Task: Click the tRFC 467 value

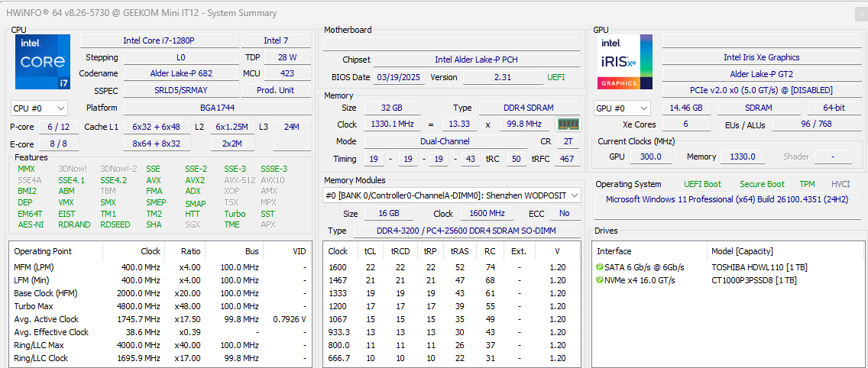Action: [567, 160]
